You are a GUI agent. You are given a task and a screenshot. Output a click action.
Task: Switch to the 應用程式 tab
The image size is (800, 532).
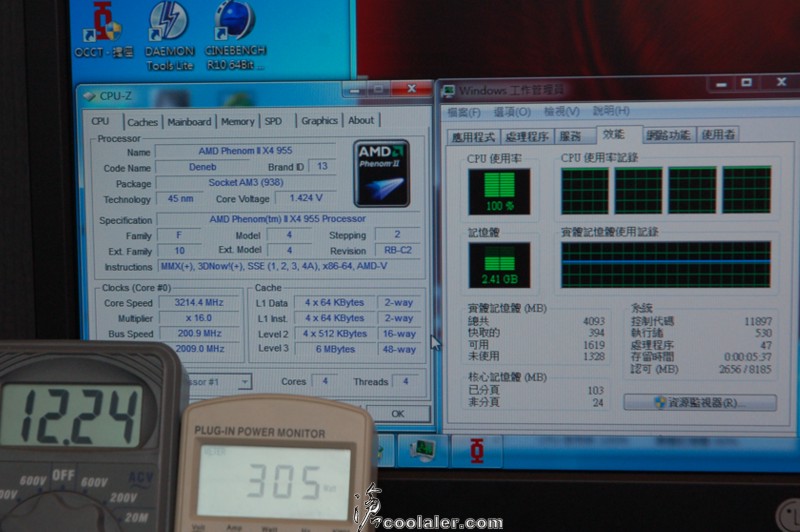[x=473, y=137]
